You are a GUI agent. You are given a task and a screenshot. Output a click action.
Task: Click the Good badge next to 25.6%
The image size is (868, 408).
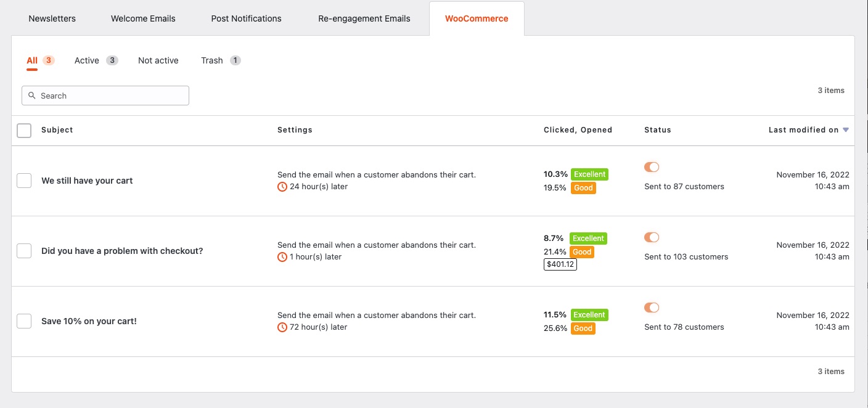pyautogui.click(x=583, y=328)
